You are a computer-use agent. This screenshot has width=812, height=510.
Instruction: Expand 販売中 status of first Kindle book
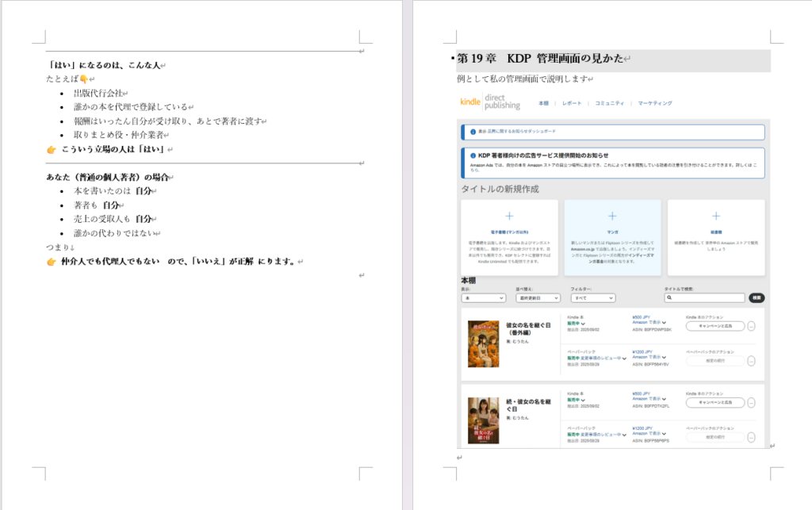[x=584, y=324]
